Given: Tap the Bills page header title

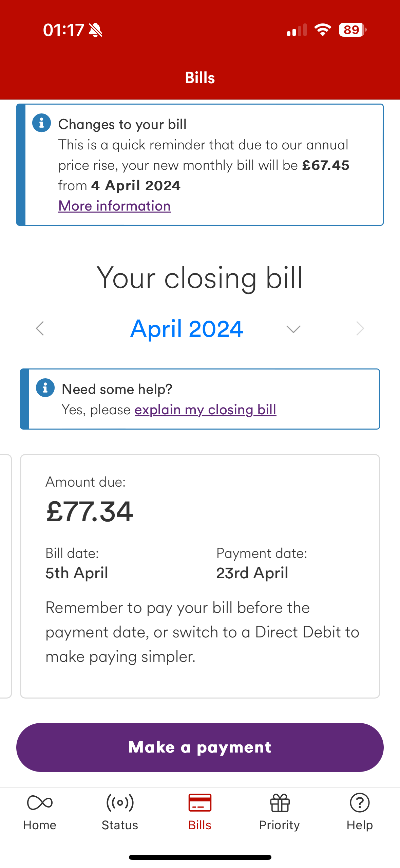Looking at the screenshot, I should [200, 78].
